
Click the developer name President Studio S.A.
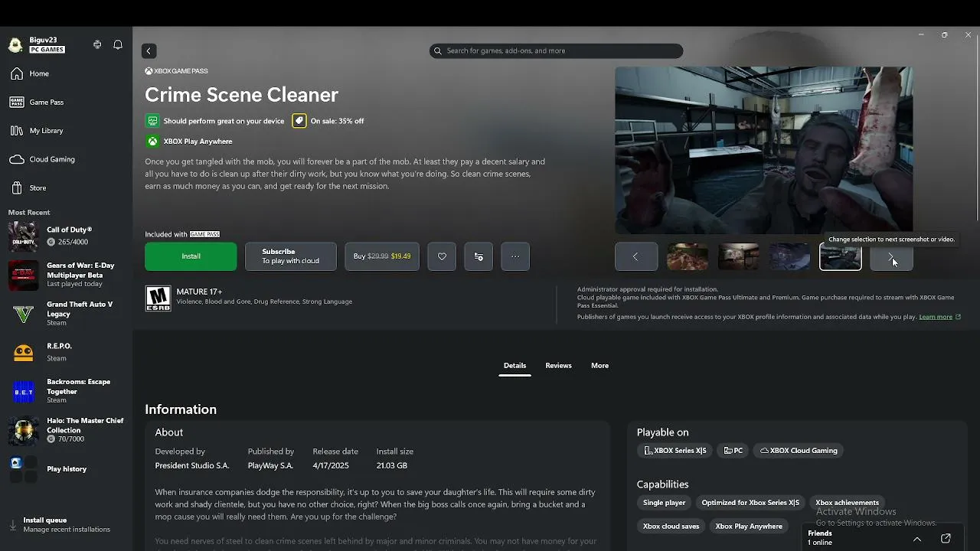(x=192, y=466)
